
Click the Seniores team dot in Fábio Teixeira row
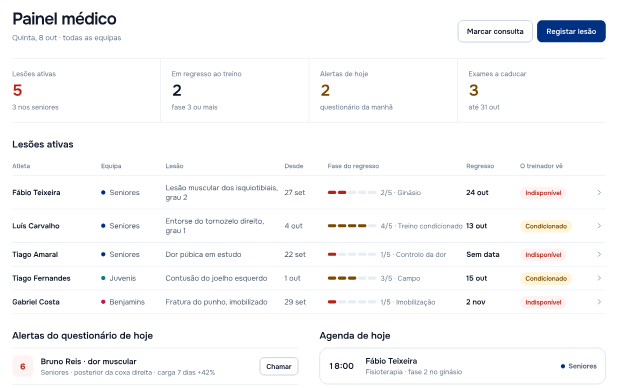click(x=103, y=193)
